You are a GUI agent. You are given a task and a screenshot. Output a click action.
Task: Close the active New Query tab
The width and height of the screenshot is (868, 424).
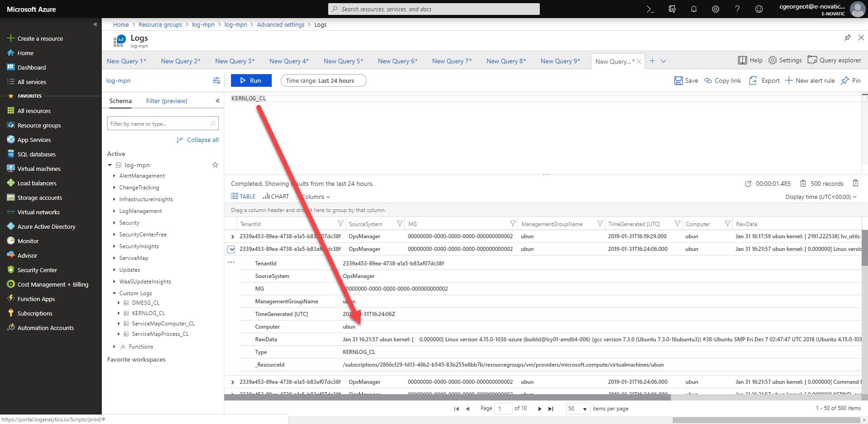click(x=639, y=61)
